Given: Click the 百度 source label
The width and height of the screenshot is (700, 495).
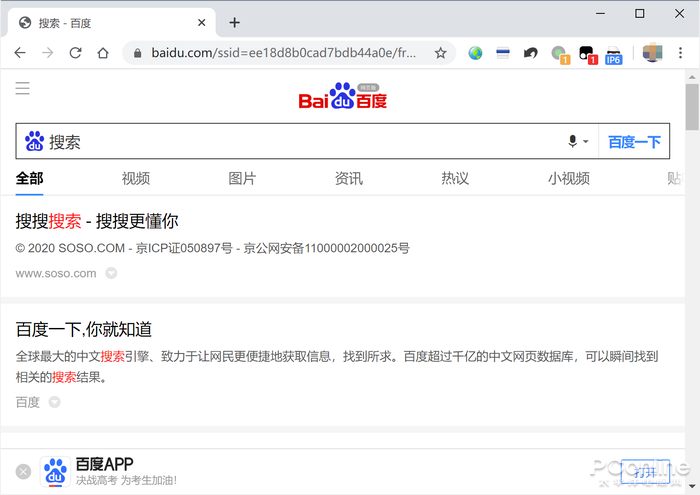Looking at the screenshot, I should 28,402.
